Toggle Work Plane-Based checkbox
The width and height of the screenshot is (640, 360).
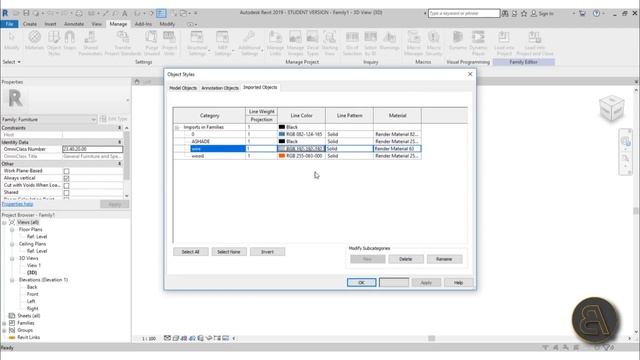67,171
